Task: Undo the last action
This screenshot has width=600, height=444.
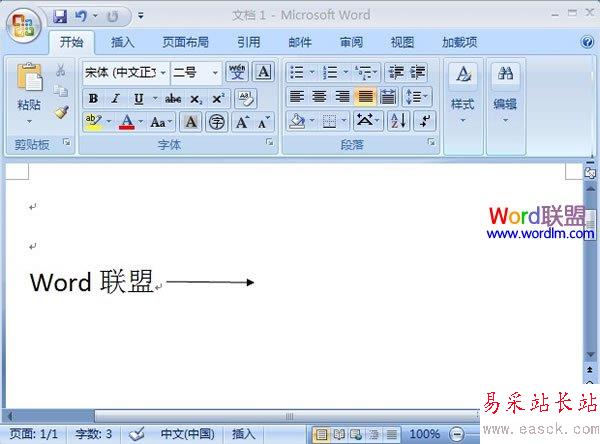Action: tap(81, 16)
